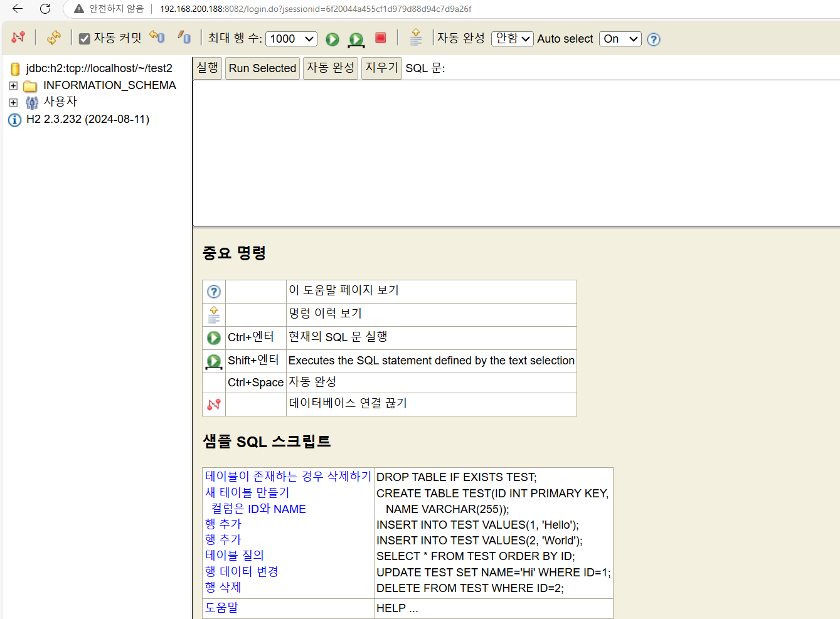The width and height of the screenshot is (840, 619).
Task: Refresh the database tree with refresh icon
Action: tap(54, 38)
